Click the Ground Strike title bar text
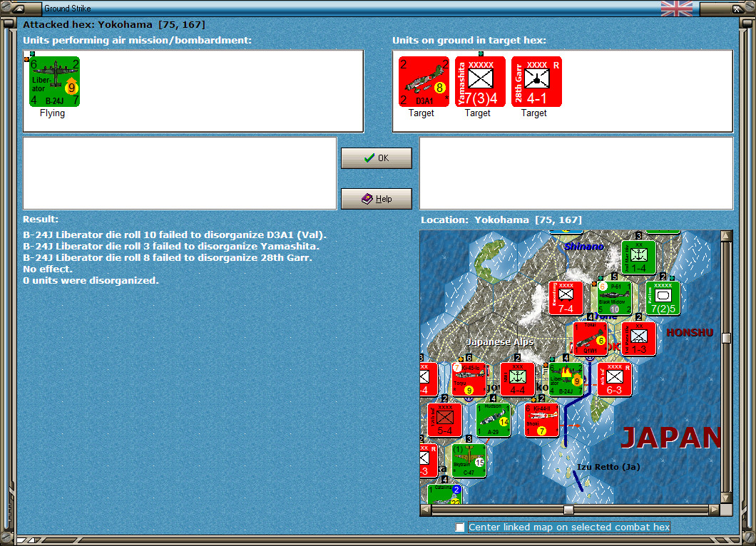The height and width of the screenshot is (546, 756). pyautogui.click(x=68, y=8)
